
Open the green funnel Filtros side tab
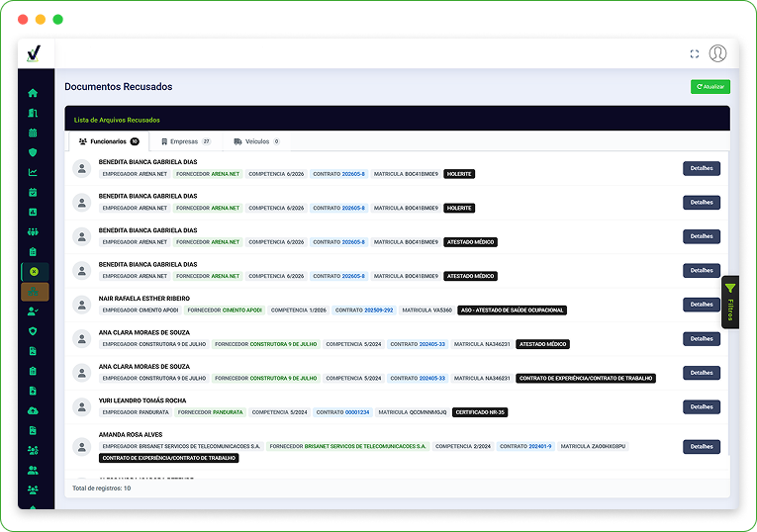(x=730, y=302)
